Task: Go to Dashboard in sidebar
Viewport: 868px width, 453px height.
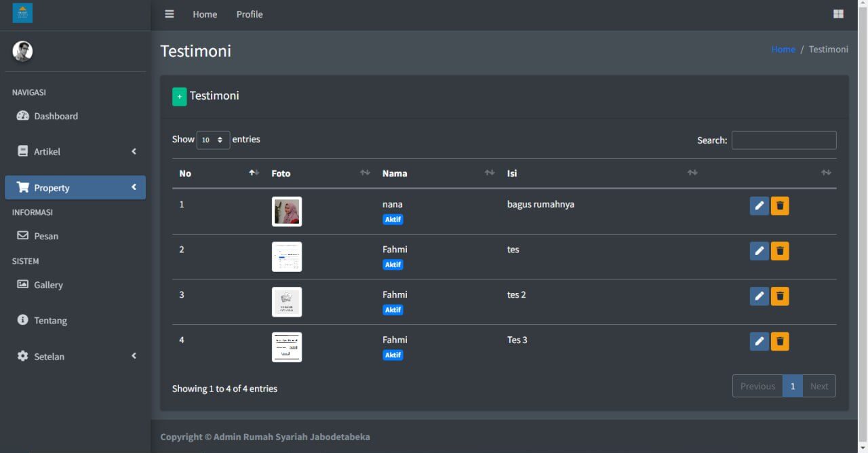Action: pos(56,117)
